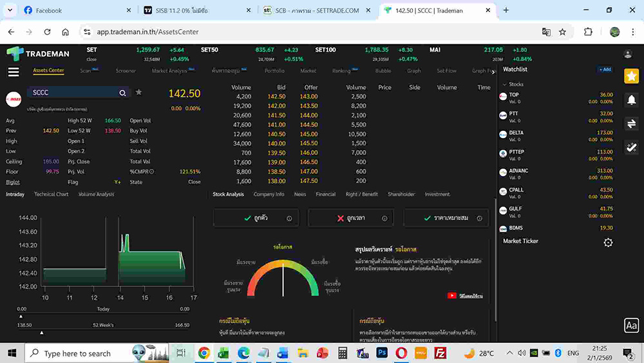Viewport: 644px width, 363px height.
Task: Collapse the Stocks group in Watchlist
Action: tap(504, 84)
